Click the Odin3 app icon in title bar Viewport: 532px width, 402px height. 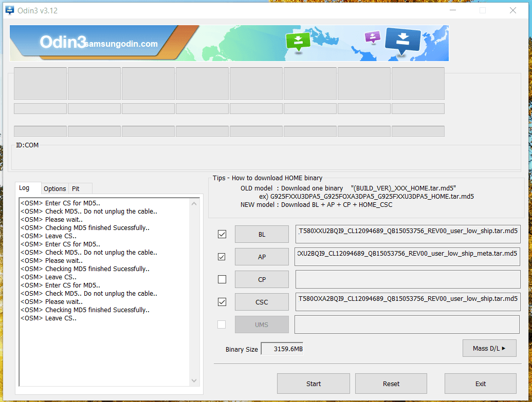[x=10, y=10]
